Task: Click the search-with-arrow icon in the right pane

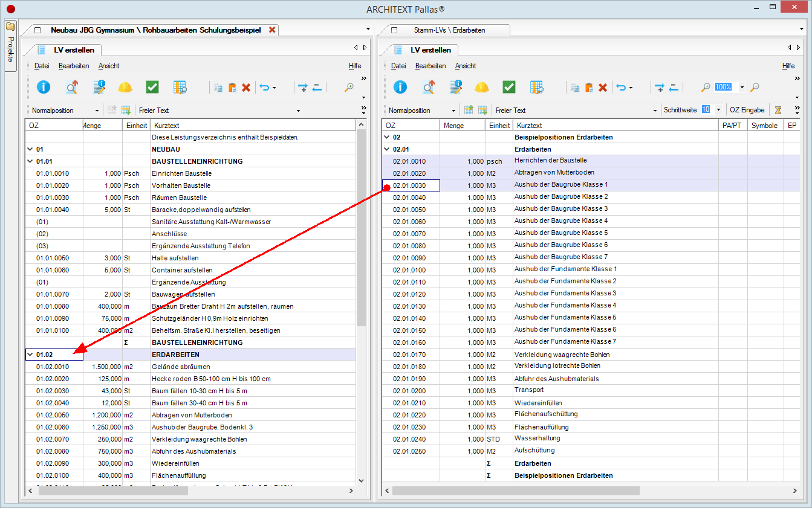Action: tap(429, 87)
